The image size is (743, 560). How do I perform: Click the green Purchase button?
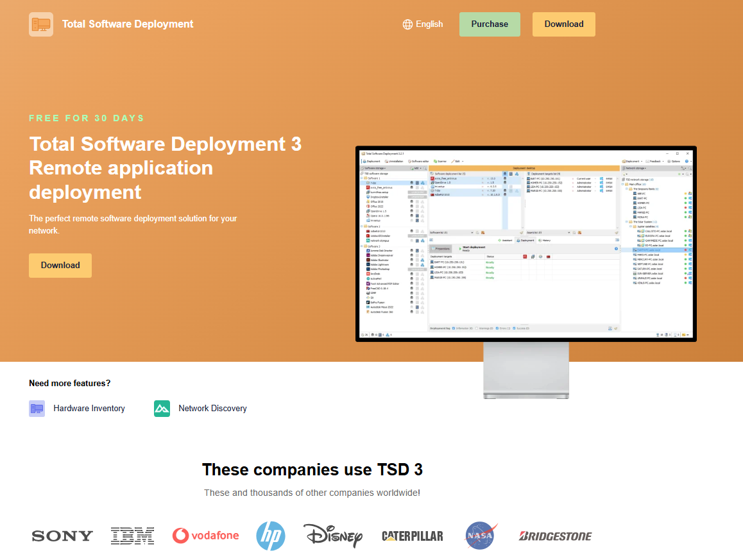click(x=490, y=24)
